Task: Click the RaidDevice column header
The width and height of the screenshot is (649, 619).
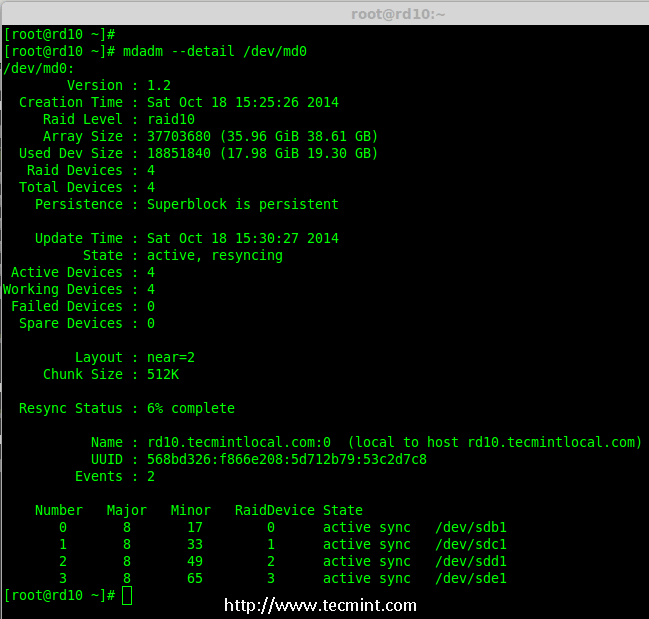Action: (x=275, y=510)
